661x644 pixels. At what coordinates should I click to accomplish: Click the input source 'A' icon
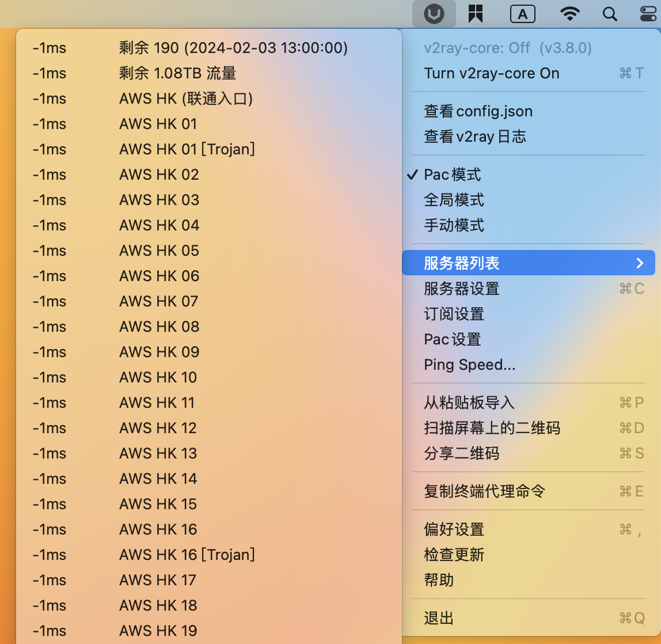523,14
